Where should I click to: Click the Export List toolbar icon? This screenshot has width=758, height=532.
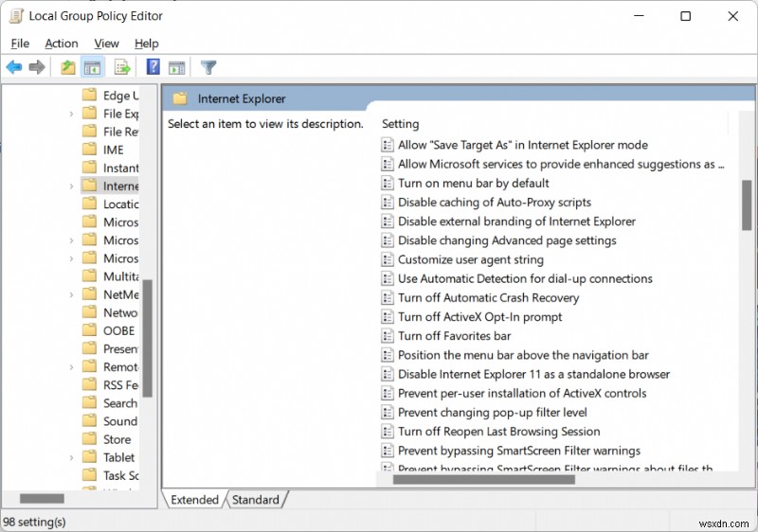click(x=122, y=67)
